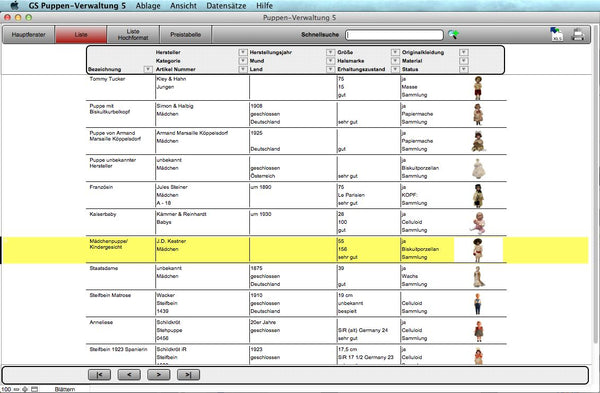Select the Tommy Tucker entry name

[107, 79]
